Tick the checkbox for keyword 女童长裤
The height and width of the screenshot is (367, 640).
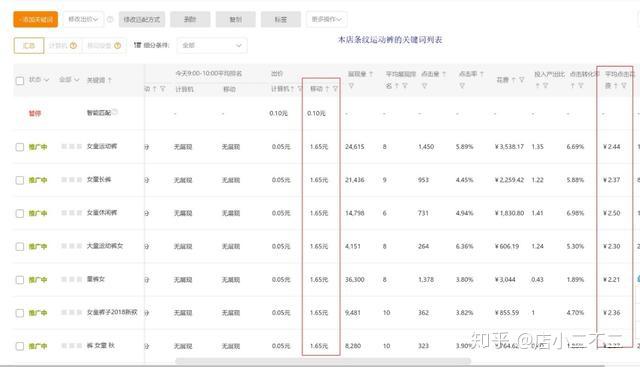coord(20,180)
